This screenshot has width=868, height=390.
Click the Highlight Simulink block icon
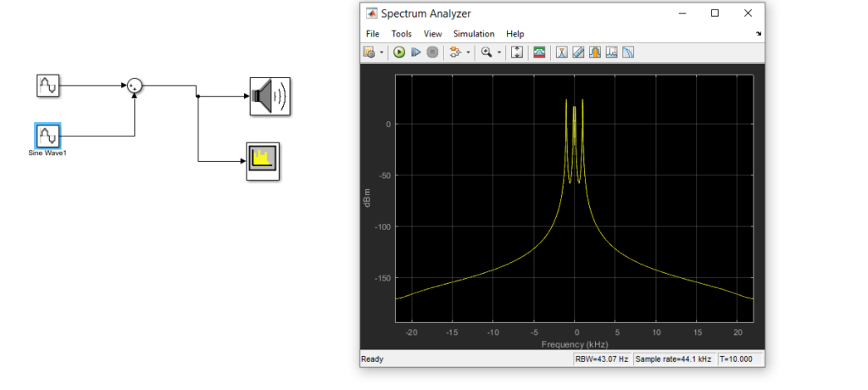(455, 52)
